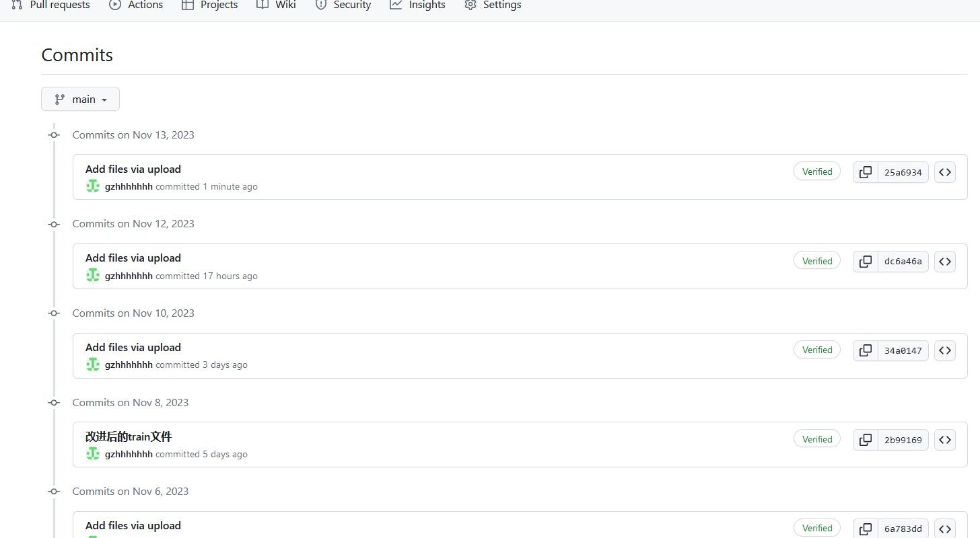Switch to the Actions tab
This screenshot has height=538, width=980.
(136, 5)
